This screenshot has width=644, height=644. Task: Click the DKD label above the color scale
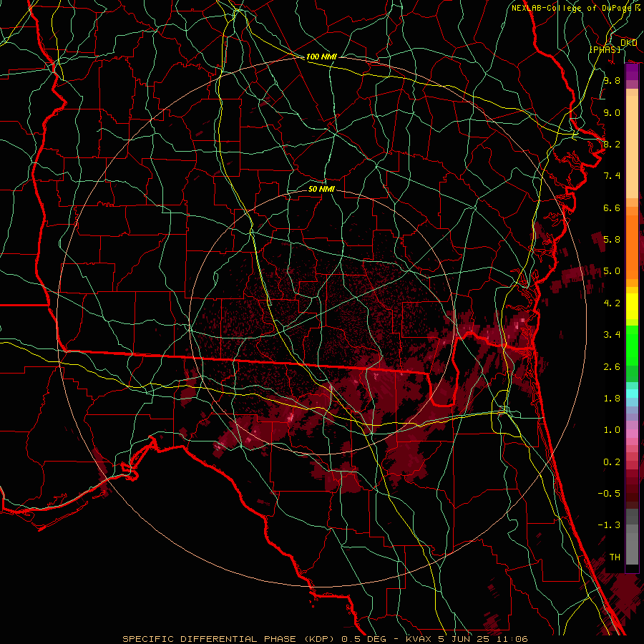tap(628, 43)
